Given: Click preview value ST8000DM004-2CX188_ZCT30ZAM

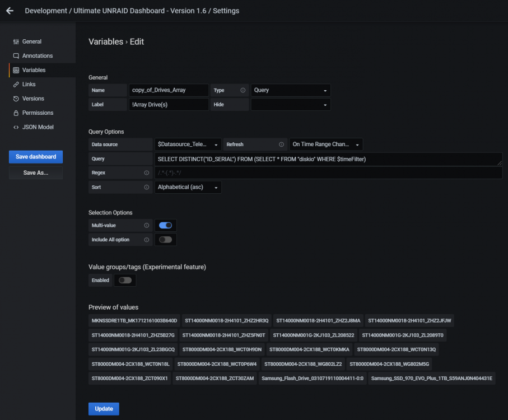Looking at the screenshot, I should tap(215, 378).
